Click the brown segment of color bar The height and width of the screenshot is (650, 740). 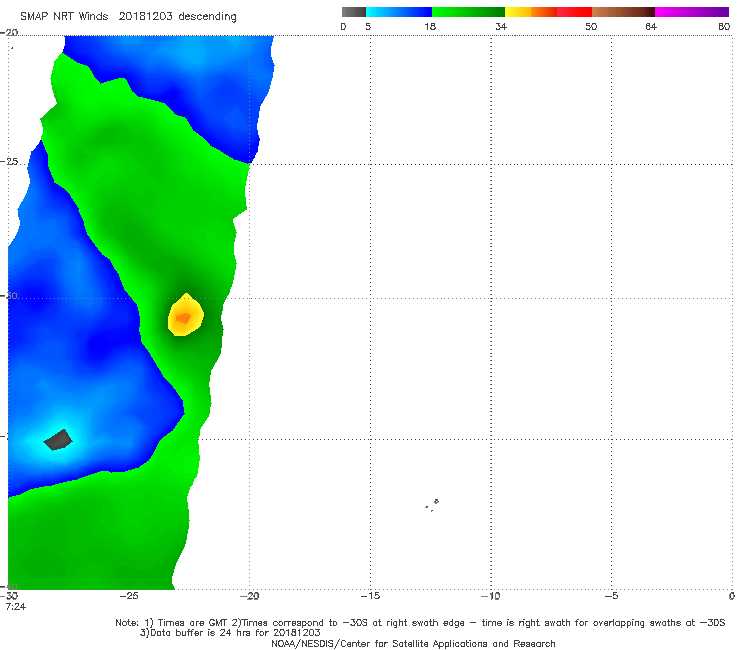point(623,12)
